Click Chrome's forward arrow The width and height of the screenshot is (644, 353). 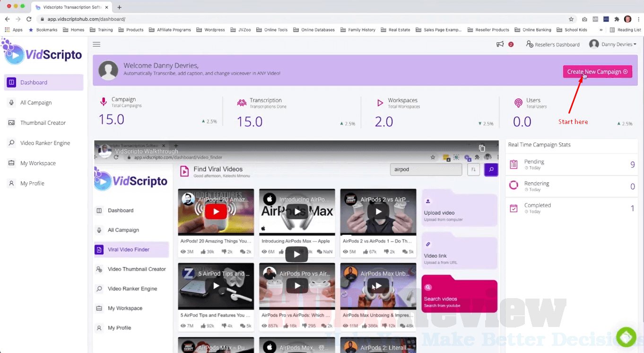click(18, 19)
